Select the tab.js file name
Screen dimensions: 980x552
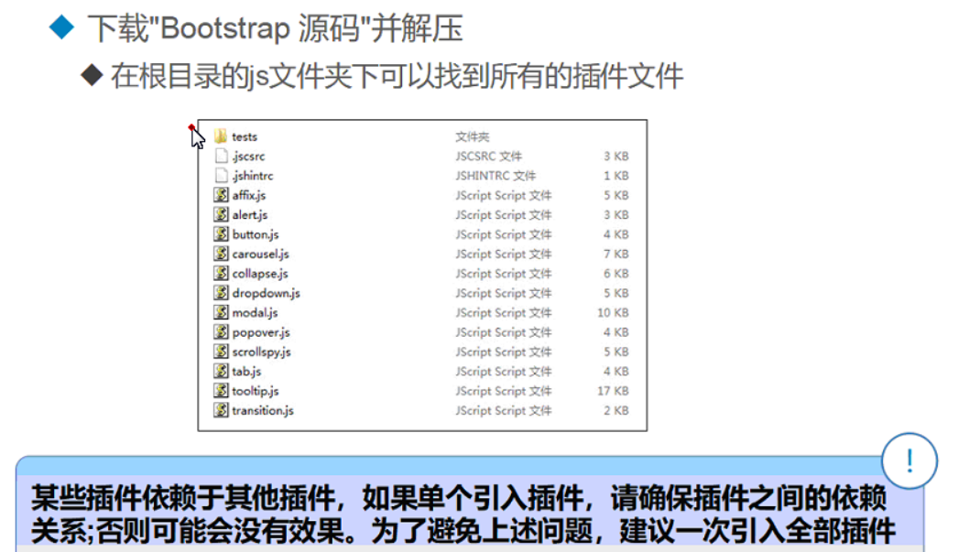coord(247,372)
